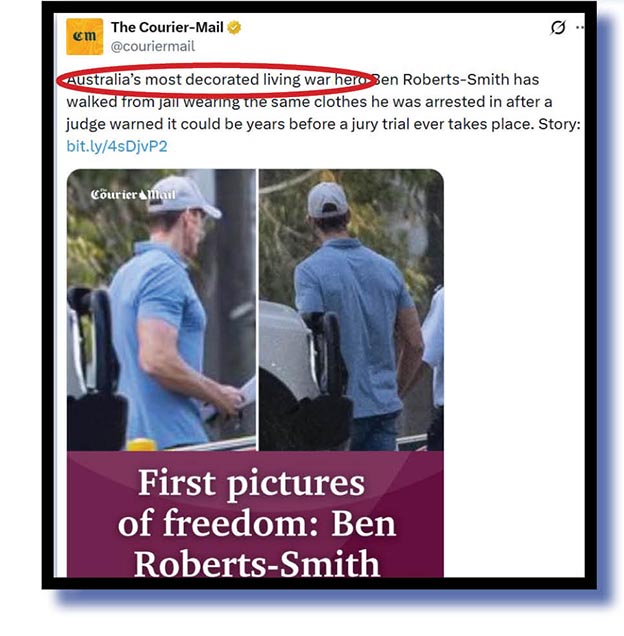The width and height of the screenshot is (624, 636).
Task: Open the bit.ly/4sDjvP2 story link
Action: 117,146
